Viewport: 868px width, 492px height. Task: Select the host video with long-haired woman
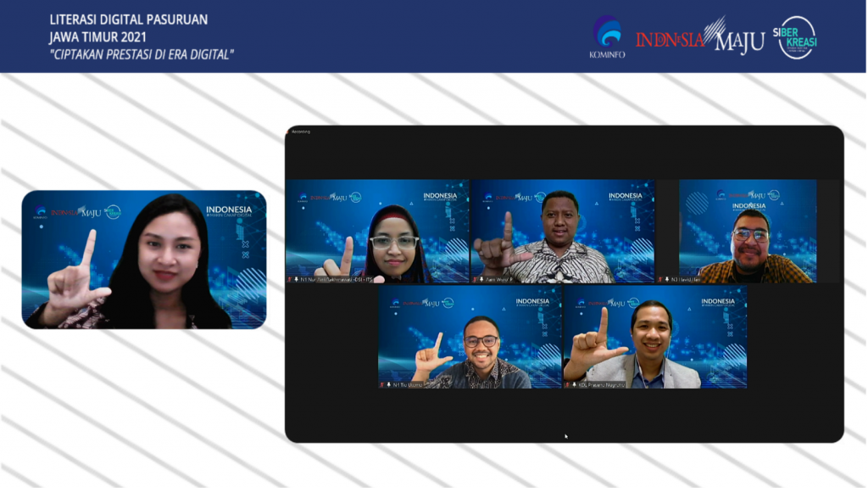pos(144,260)
